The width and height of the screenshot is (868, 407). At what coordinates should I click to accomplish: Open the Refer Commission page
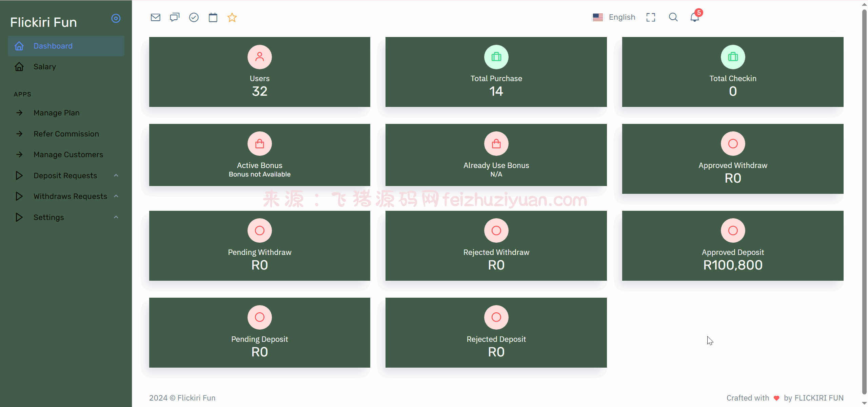point(66,134)
